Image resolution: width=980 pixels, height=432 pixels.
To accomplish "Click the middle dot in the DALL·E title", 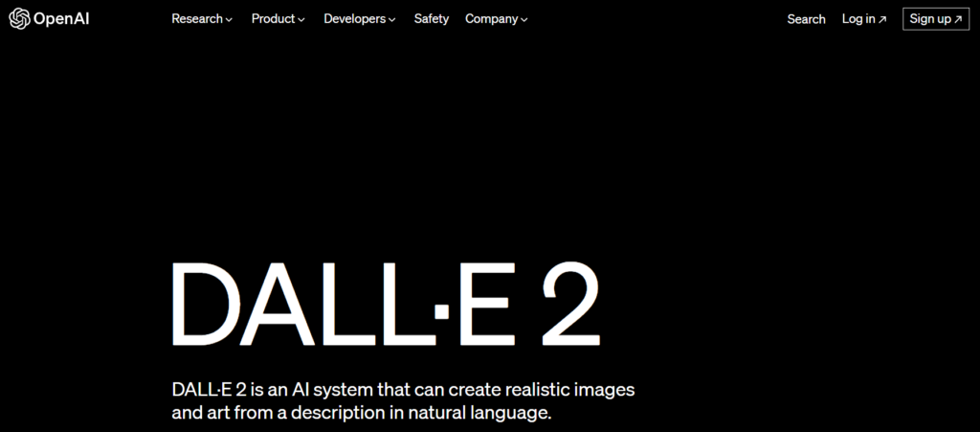I will point(441,309).
